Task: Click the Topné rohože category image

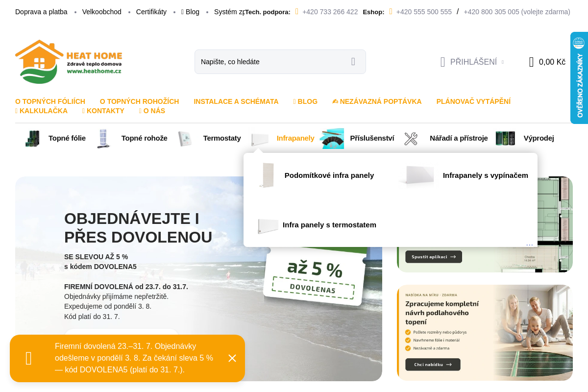Action: click(x=103, y=138)
